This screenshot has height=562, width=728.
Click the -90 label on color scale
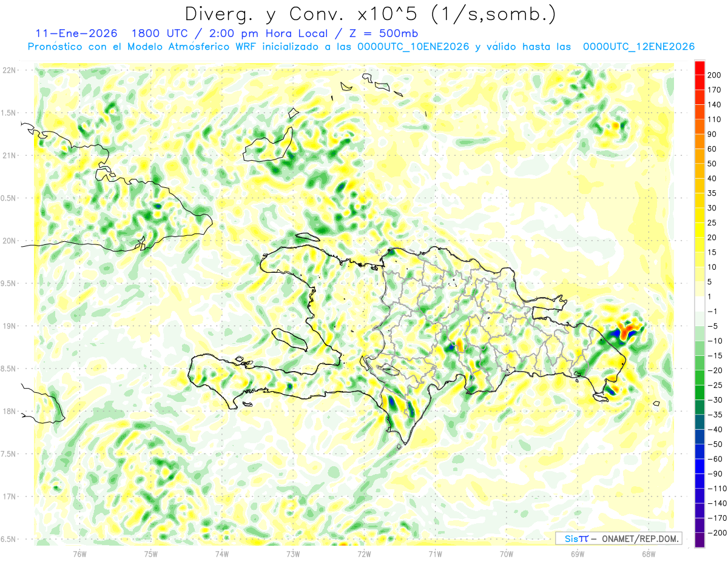(x=716, y=473)
